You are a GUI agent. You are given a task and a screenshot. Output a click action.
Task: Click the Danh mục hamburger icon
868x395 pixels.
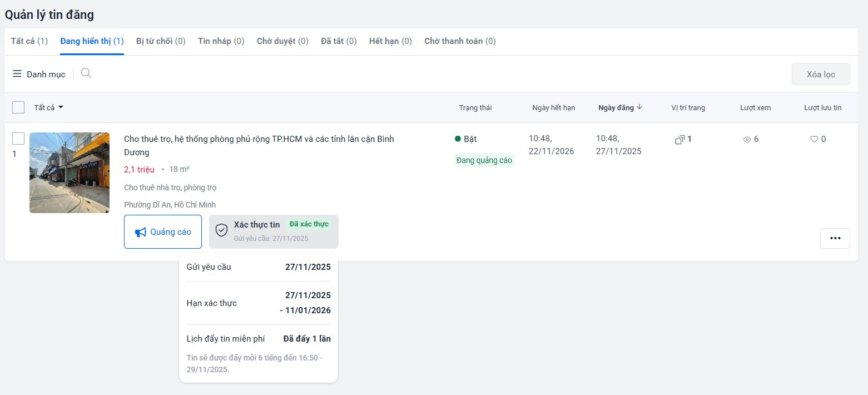click(17, 74)
